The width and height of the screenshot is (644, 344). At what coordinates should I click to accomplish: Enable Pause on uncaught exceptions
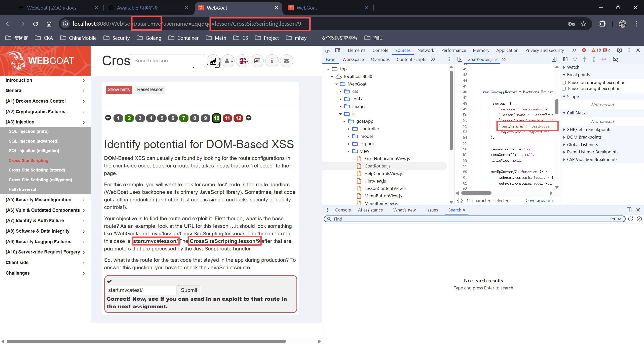[564, 82]
